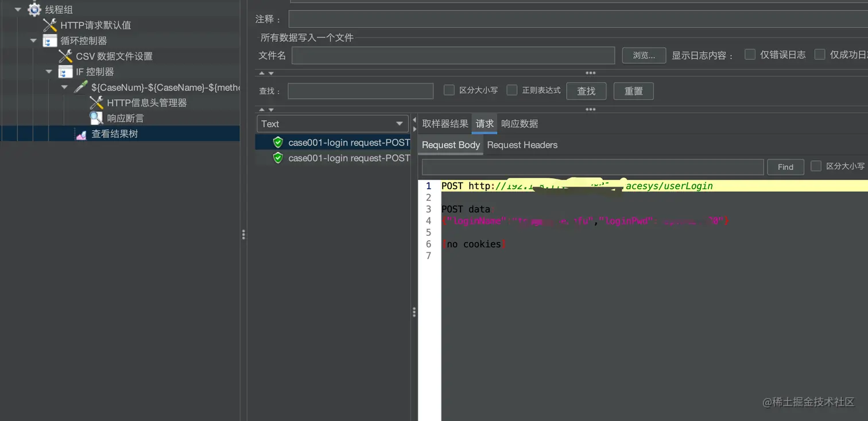The image size is (868, 421).
Task: Click the POST URL line ending in userLogin
Action: 577,186
